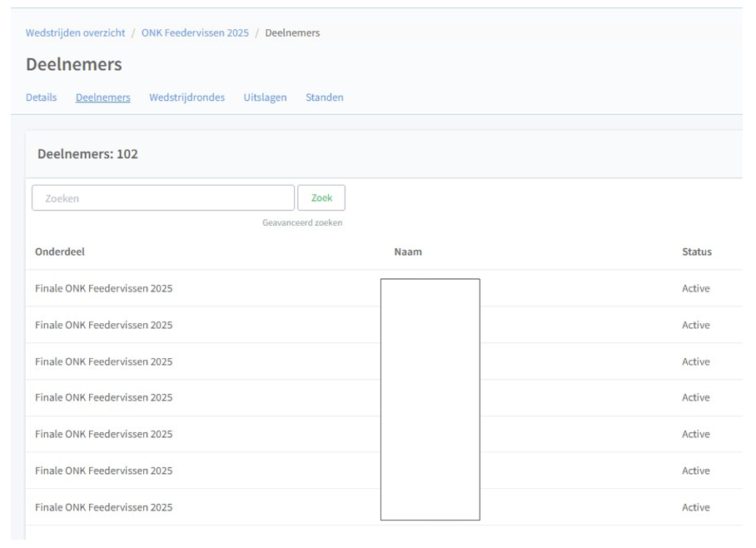Open the Wedstrijden overzicht breadcrumb link

(75, 32)
